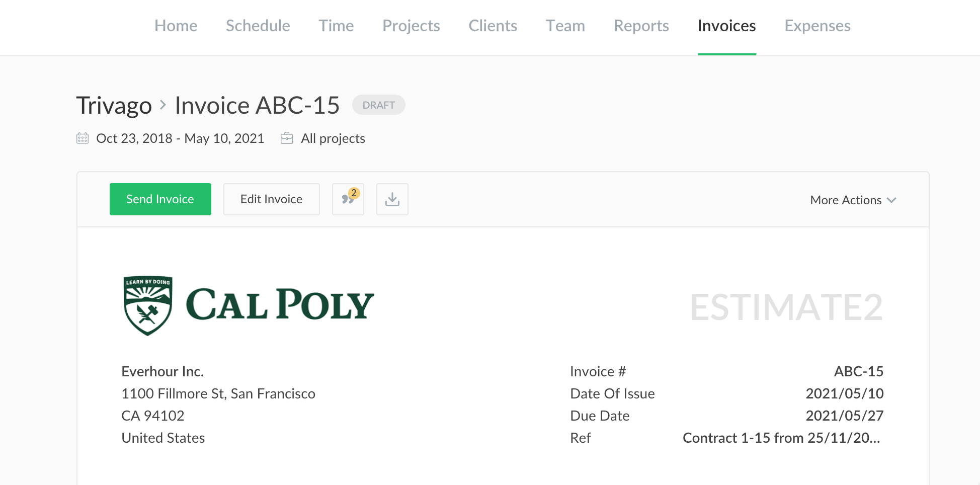Download the invoice file

[x=392, y=199]
